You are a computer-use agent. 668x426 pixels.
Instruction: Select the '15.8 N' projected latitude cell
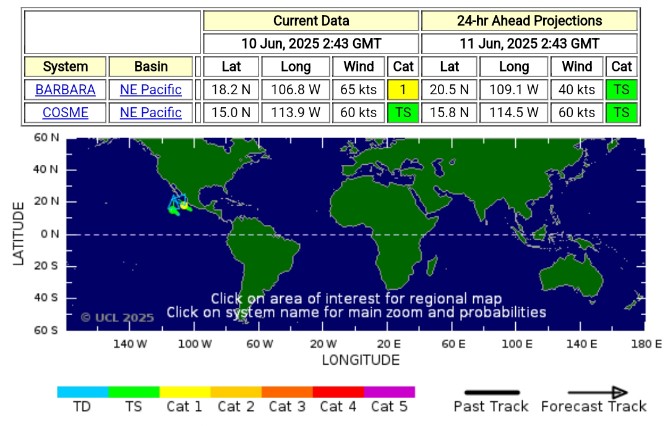[449, 112]
